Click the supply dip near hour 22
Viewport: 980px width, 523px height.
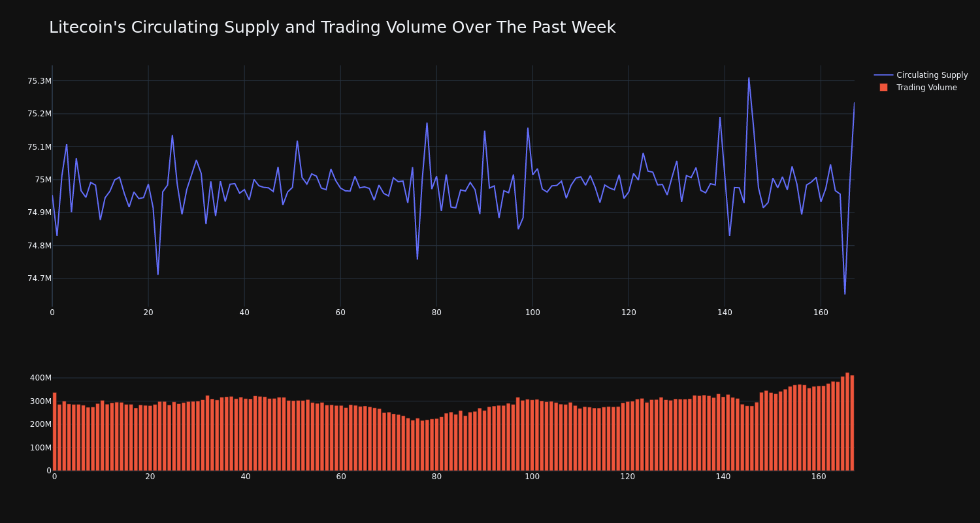coord(158,274)
